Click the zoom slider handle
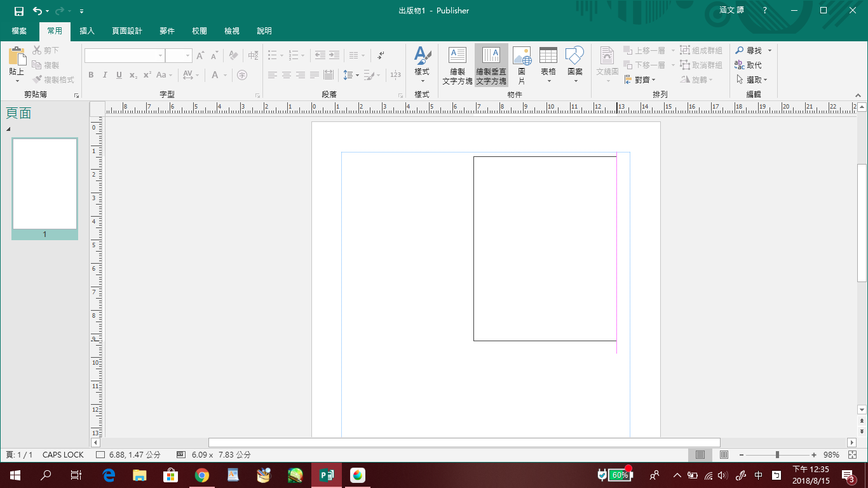This screenshot has width=868, height=488. (777, 455)
